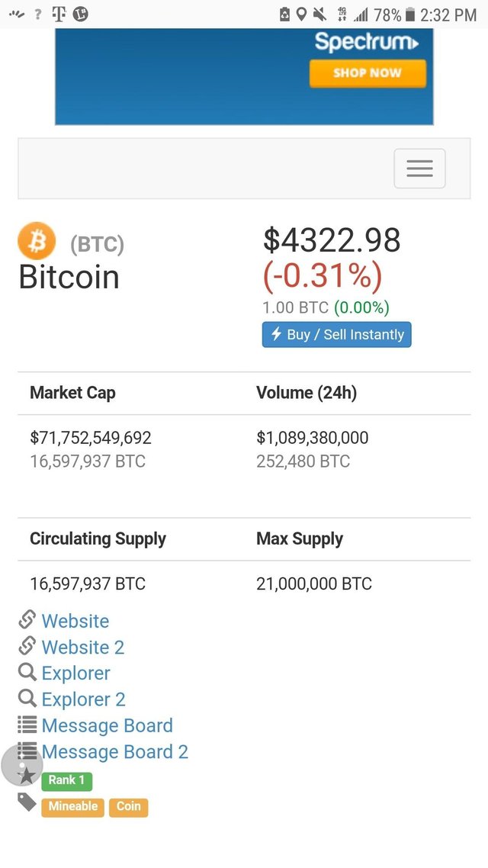Go to the Message Board link
The image size is (488, 868).
point(107,725)
